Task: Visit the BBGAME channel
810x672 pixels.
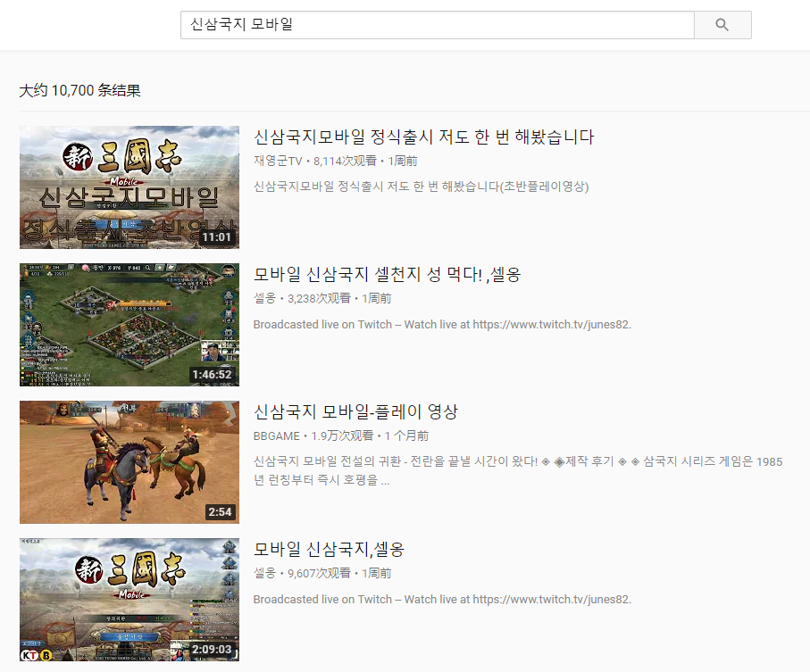Action: [x=276, y=436]
